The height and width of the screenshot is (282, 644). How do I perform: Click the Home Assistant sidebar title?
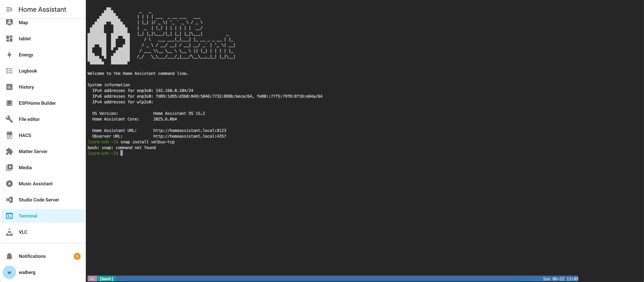click(x=42, y=9)
